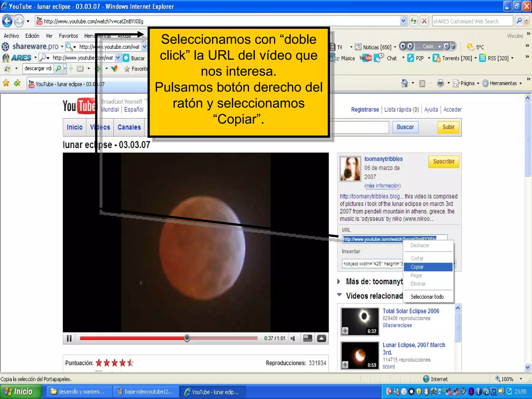Click the related videos scrollbar up arrow
The height and width of the screenshot is (399, 532).
458,308
